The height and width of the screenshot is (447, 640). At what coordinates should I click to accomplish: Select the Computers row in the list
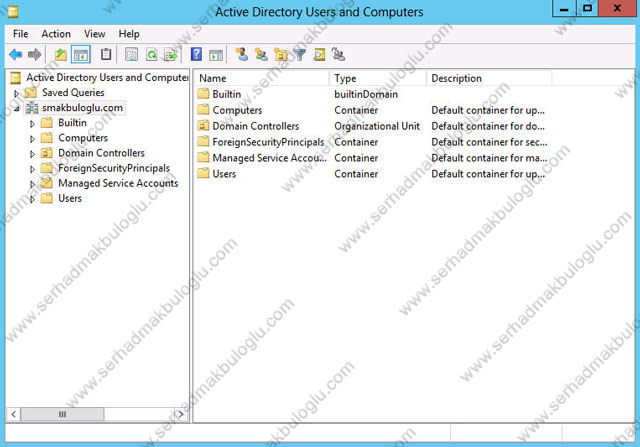[x=373, y=110]
